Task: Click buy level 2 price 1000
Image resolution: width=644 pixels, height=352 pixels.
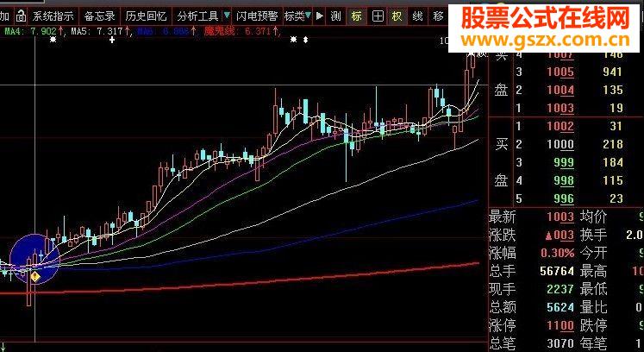Action: [x=560, y=144]
